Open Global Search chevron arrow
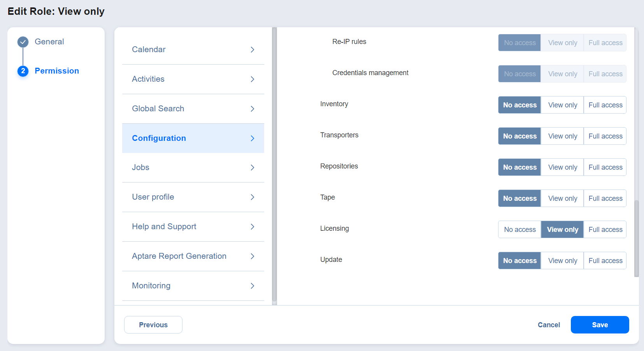 point(253,109)
